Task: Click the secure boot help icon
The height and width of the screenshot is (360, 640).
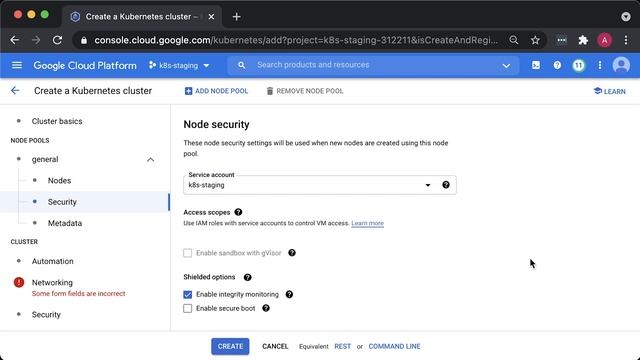Action: click(266, 308)
